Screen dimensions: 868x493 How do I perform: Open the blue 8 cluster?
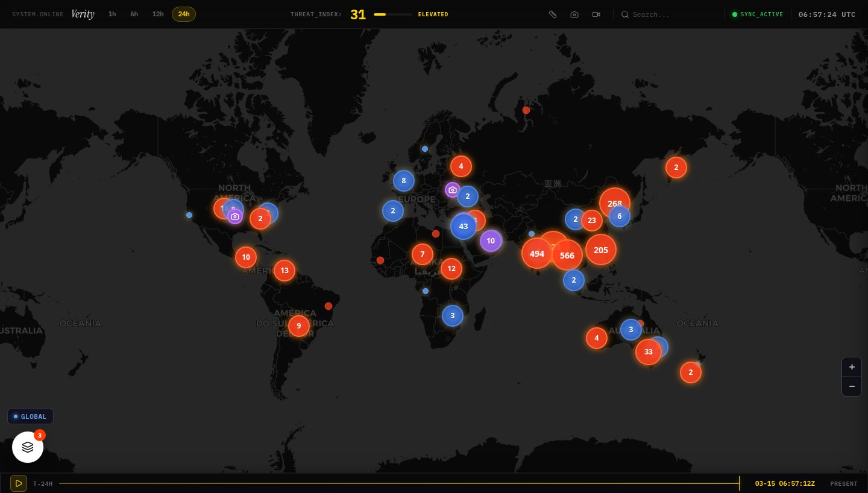pyautogui.click(x=404, y=181)
